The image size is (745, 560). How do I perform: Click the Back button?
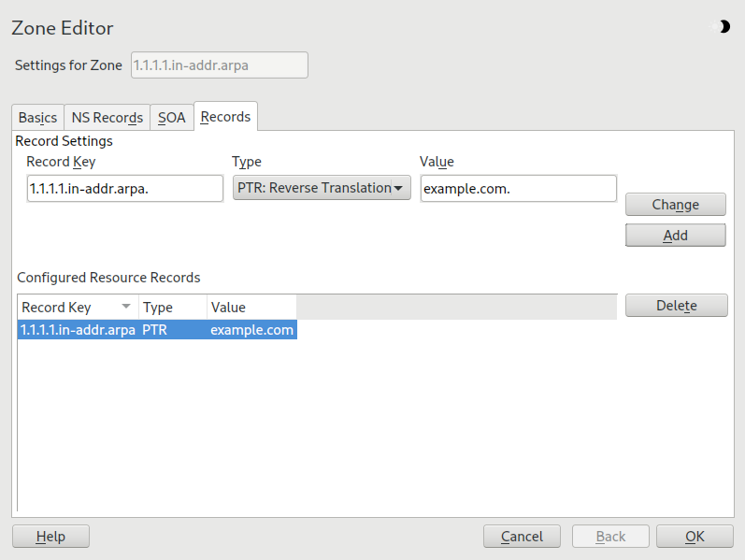610,537
